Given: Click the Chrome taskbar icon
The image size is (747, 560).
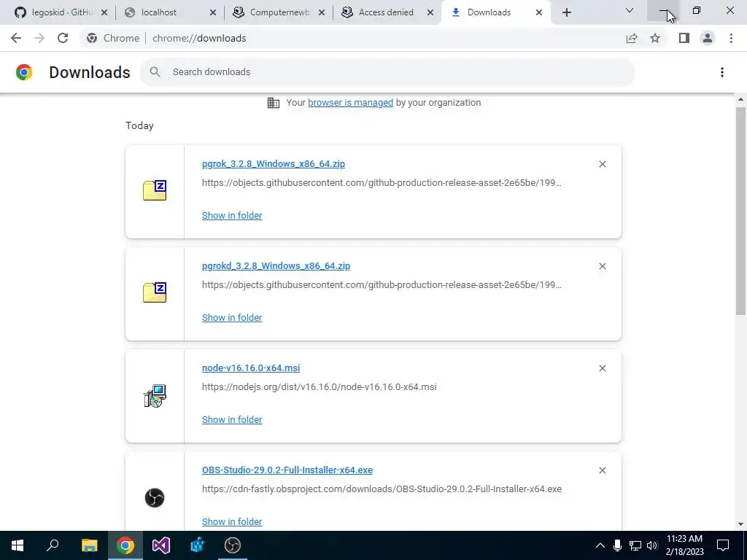Looking at the screenshot, I should (125, 545).
